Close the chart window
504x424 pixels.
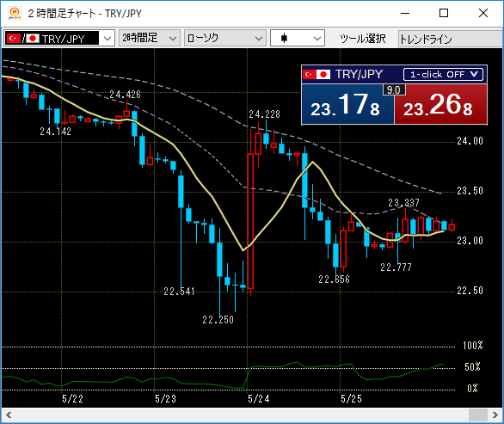point(483,13)
